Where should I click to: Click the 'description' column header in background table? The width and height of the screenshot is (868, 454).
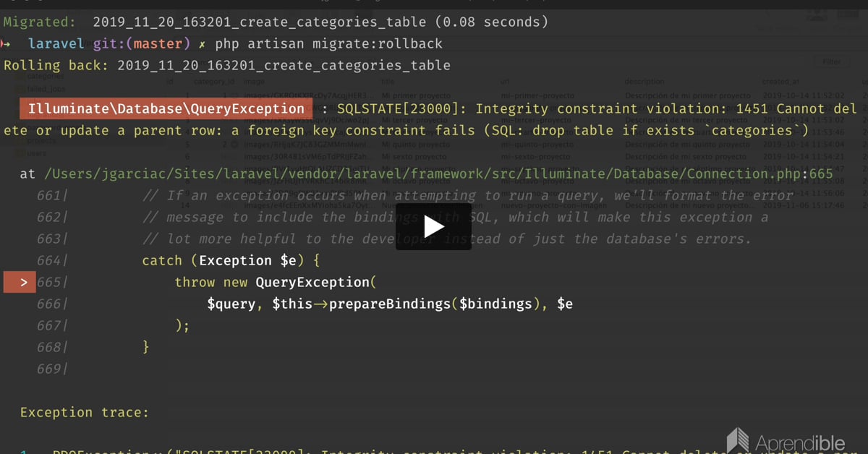pos(644,82)
